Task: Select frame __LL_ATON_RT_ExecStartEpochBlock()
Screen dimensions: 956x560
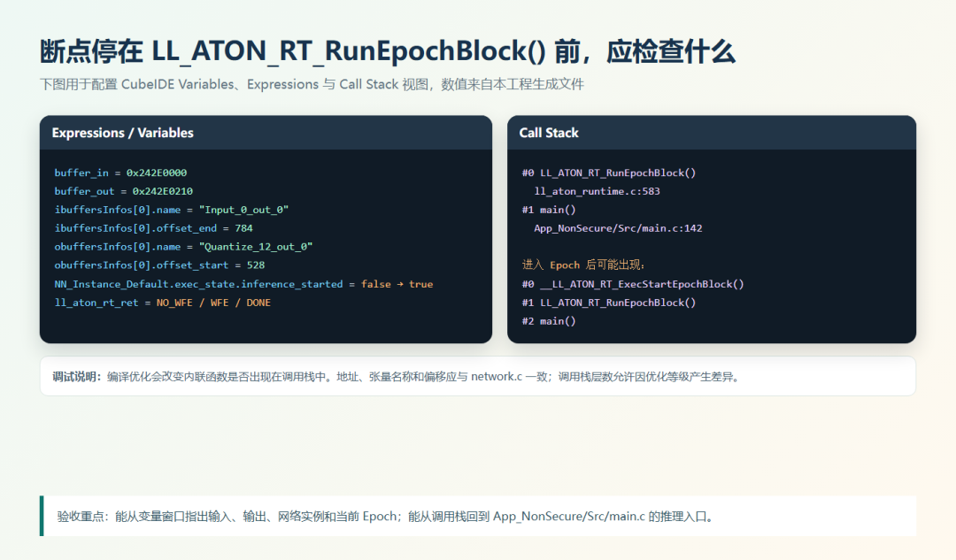Action: tap(633, 284)
